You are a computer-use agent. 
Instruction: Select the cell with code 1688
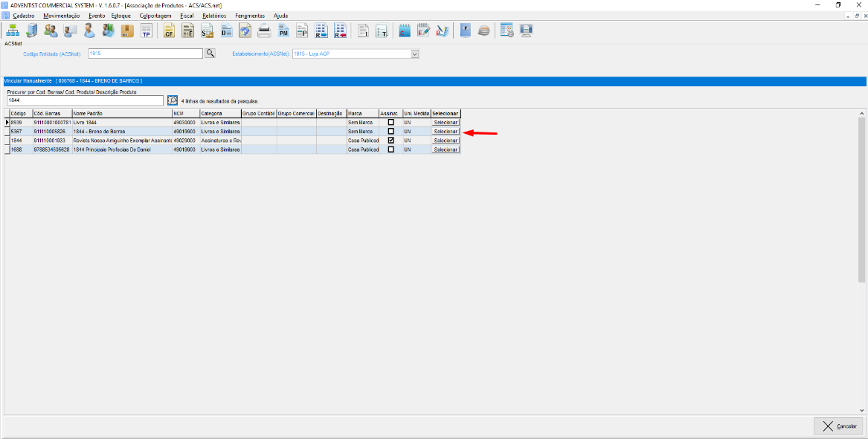[21, 150]
